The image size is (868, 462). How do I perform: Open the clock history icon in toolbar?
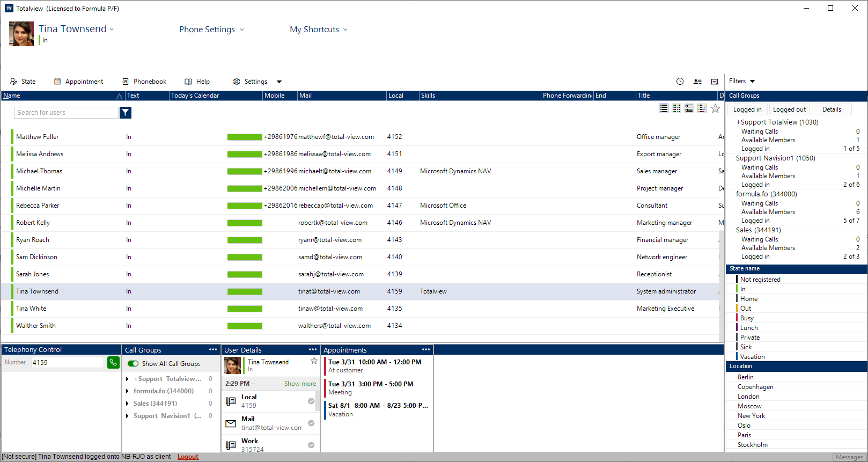pyautogui.click(x=680, y=82)
